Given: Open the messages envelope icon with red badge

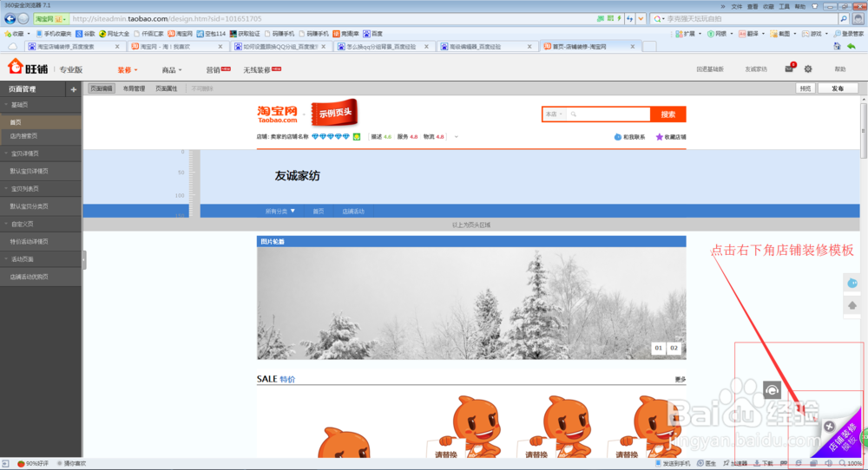Looking at the screenshot, I should (x=789, y=69).
